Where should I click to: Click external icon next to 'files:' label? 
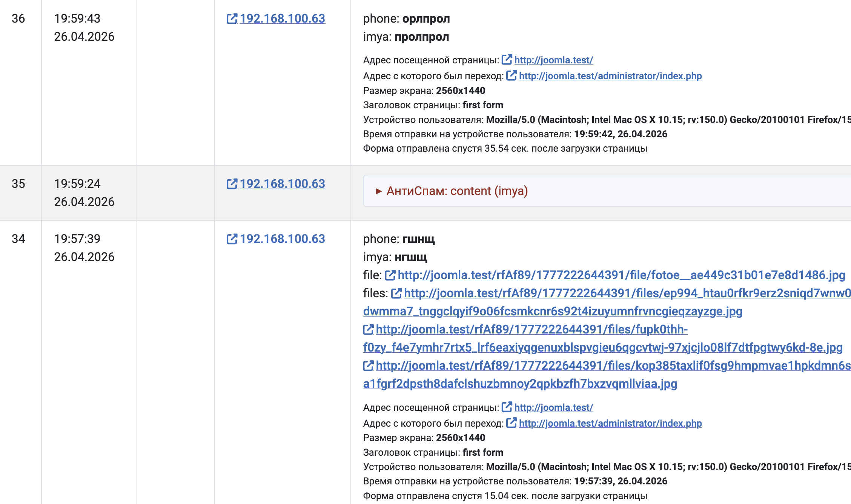tap(396, 293)
